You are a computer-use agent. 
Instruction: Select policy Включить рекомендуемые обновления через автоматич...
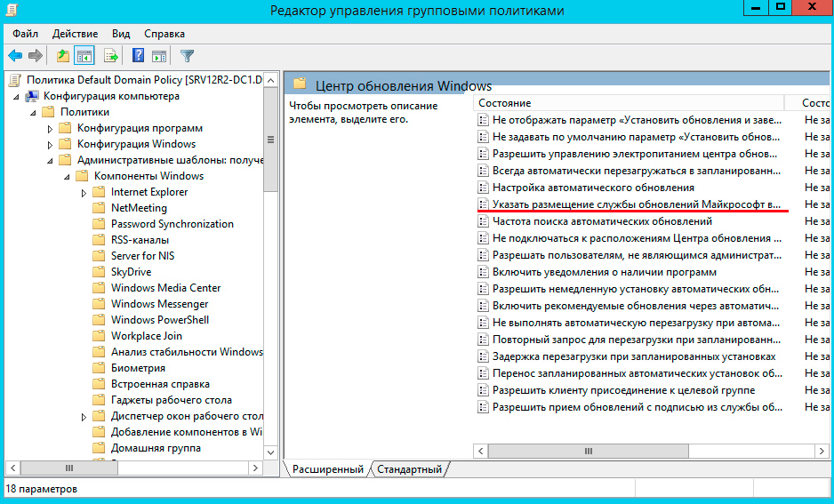[x=635, y=306]
